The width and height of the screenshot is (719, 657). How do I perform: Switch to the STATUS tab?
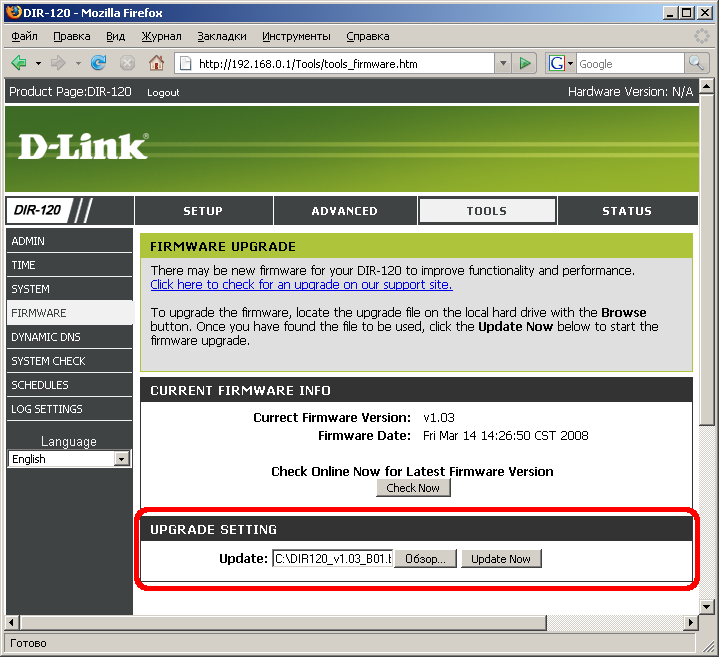pos(627,211)
